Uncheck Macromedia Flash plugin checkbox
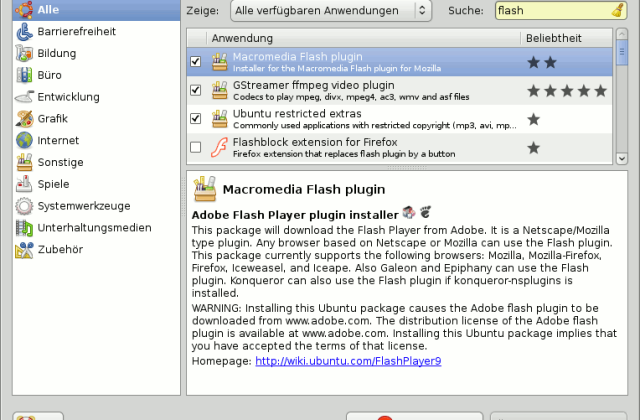The image size is (640, 420). (196, 62)
